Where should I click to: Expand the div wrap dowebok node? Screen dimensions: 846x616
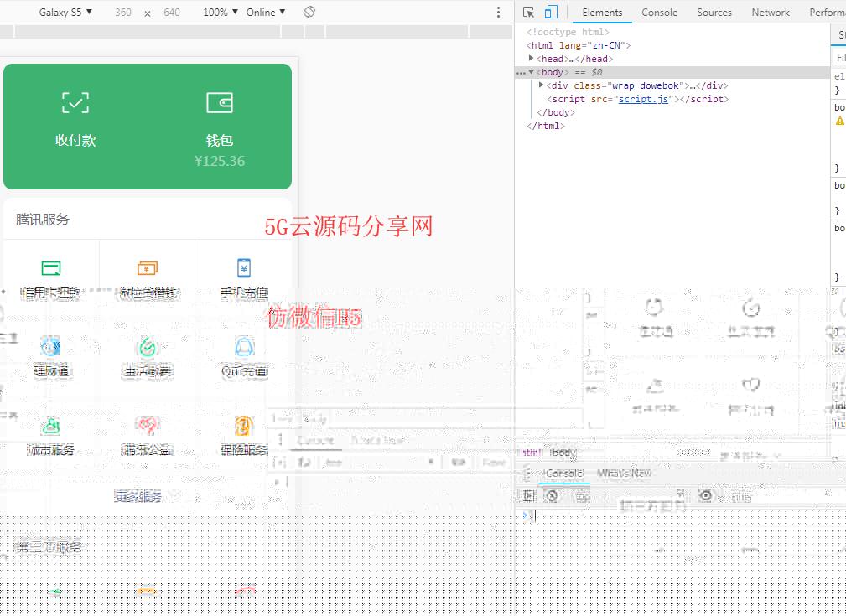click(x=541, y=85)
